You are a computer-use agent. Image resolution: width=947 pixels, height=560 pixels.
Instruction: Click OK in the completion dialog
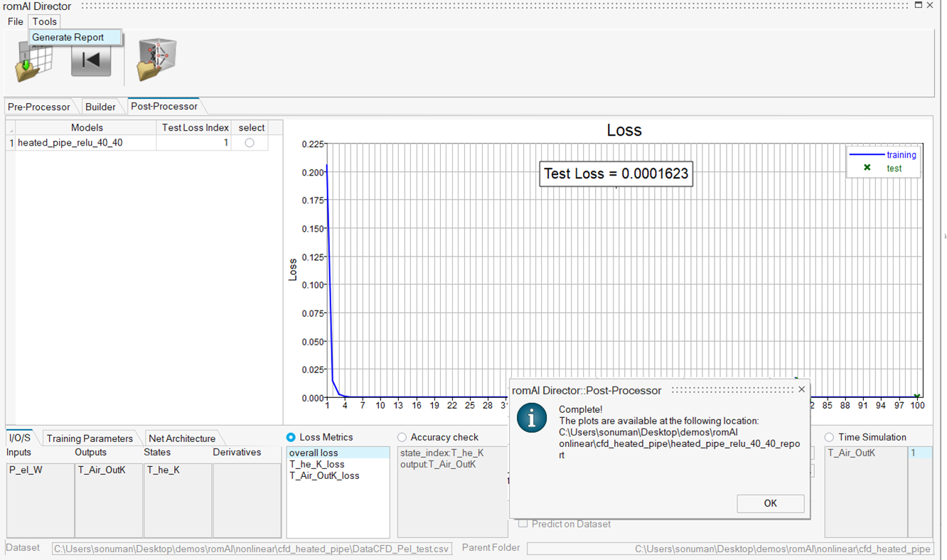click(770, 503)
